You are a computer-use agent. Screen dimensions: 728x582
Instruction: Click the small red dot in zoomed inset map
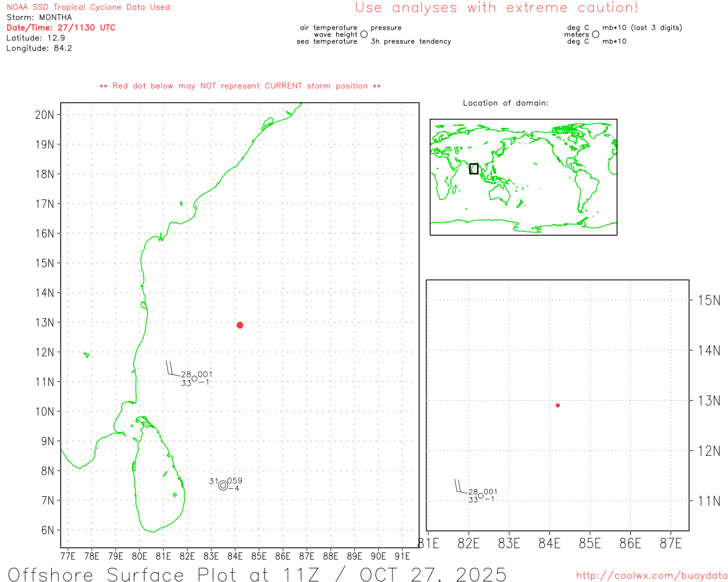click(558, 405)
